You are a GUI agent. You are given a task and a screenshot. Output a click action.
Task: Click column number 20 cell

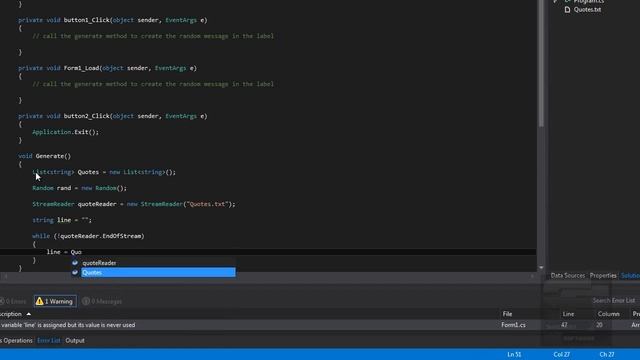coord(599,325)
